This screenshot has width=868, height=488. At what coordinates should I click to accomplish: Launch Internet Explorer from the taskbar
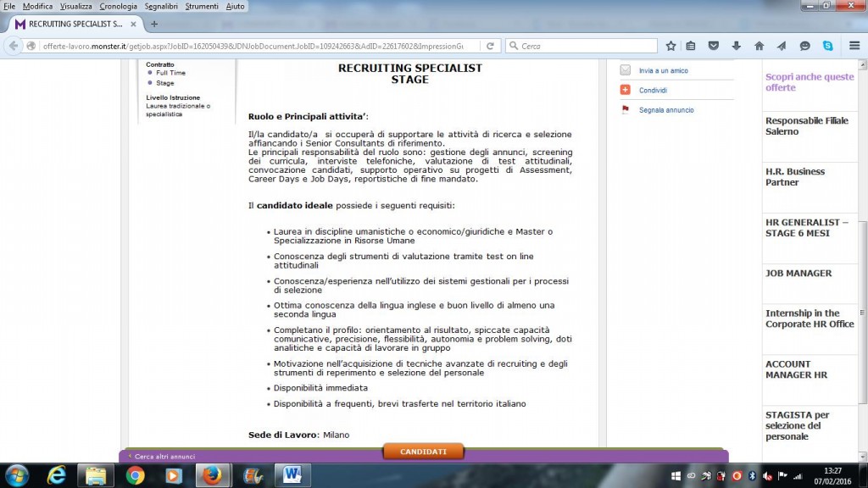click(57, 475)
